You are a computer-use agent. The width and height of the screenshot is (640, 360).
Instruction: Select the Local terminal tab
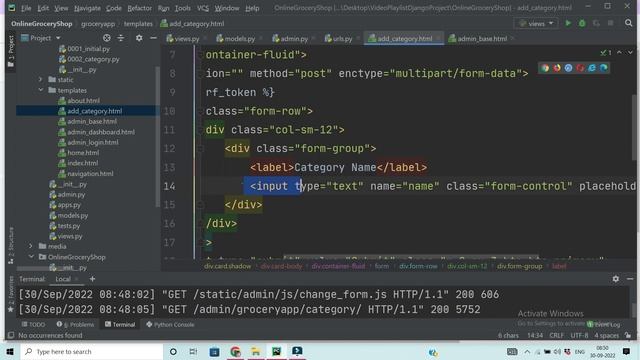point(63,279)
